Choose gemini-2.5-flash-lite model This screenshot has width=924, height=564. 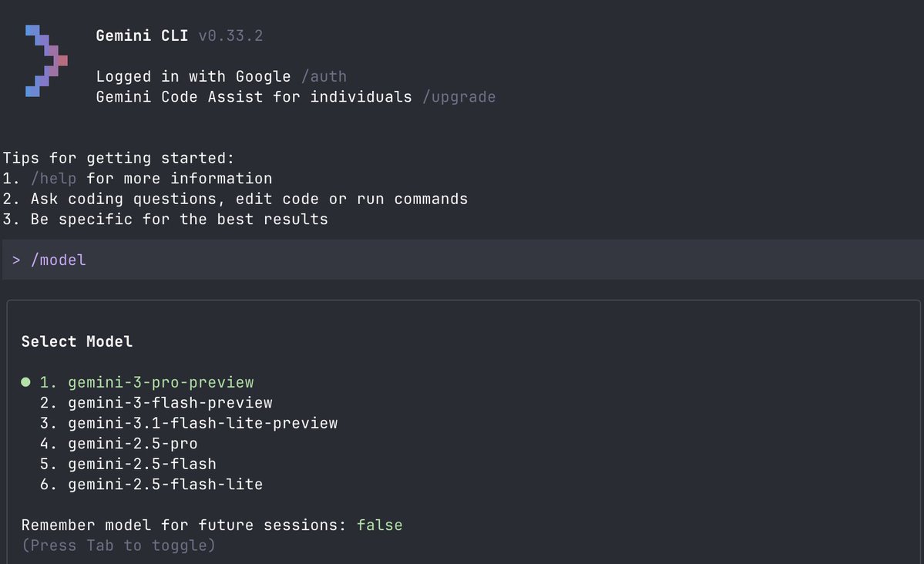pos(166,485)
